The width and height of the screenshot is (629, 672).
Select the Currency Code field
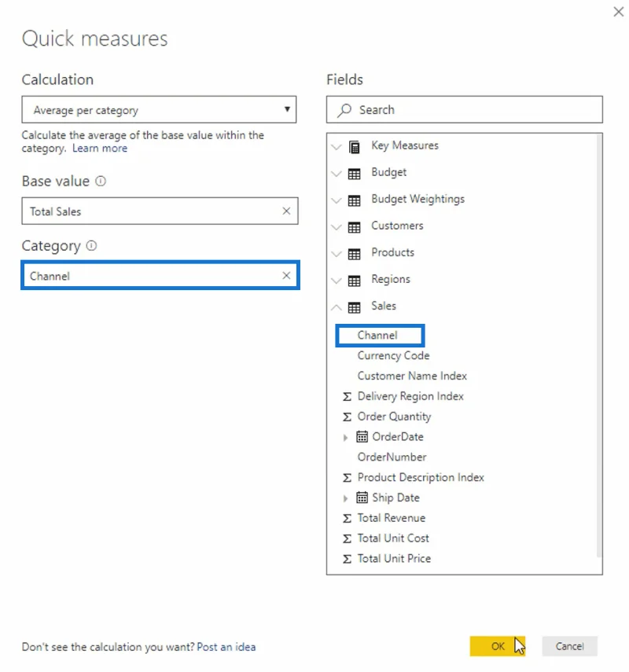pos(394,355)
